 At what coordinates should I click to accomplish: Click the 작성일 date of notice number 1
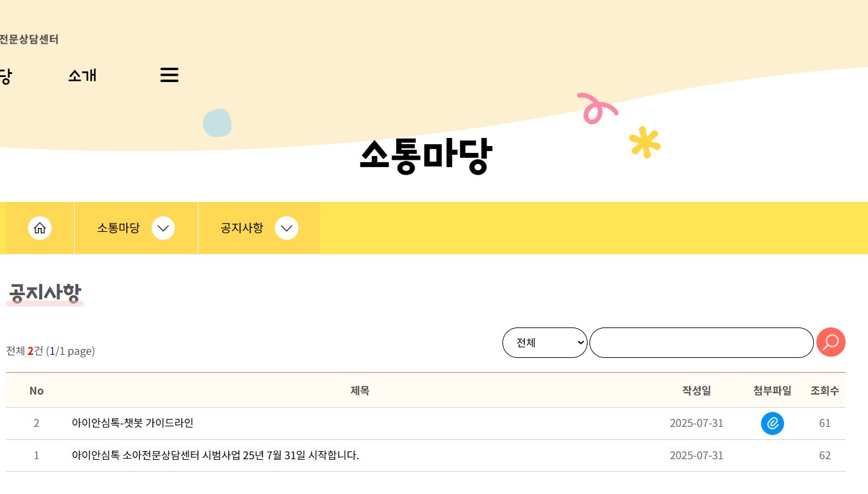[696, 455]
